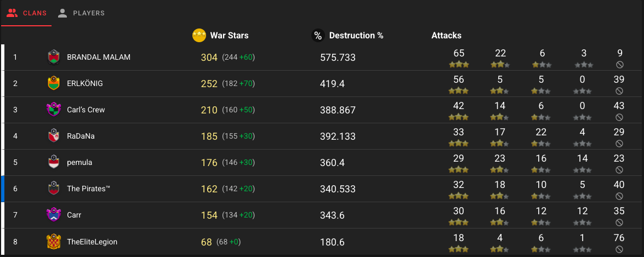This screenshot has height=257, width=644.
Task: Click the three-star icon under BRANDAL MALAM's 65
Action: click(459, 65)
